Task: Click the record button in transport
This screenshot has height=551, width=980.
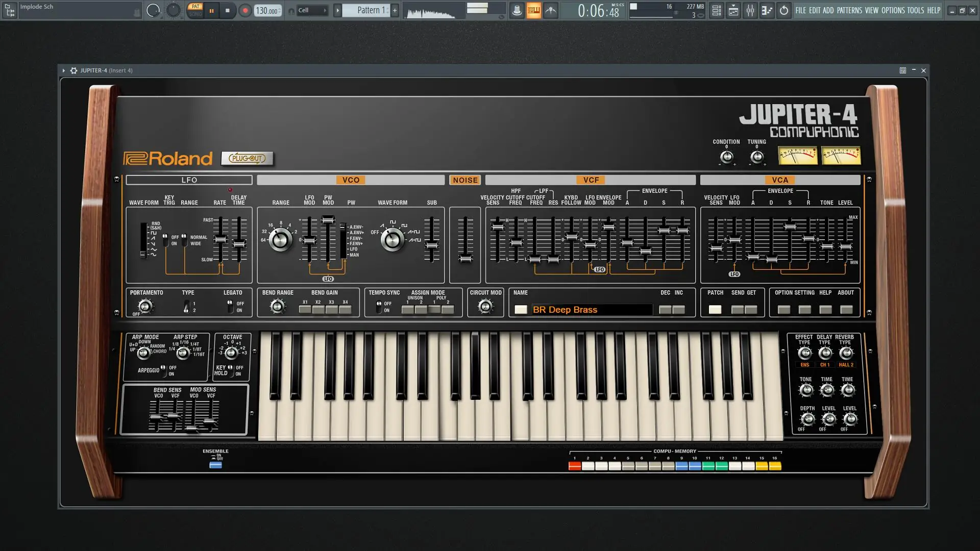Action: point(245,10)
